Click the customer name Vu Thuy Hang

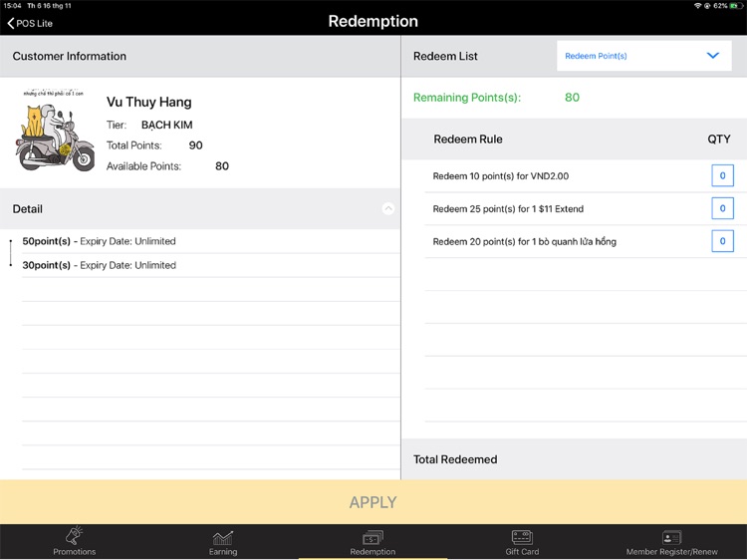(149, 102)
